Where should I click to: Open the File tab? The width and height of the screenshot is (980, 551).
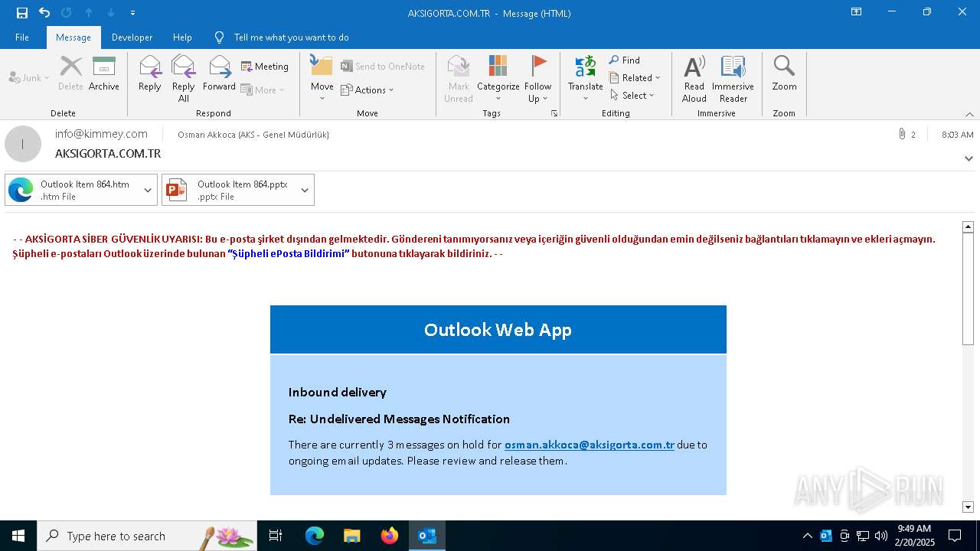click(x=22, y=37)
